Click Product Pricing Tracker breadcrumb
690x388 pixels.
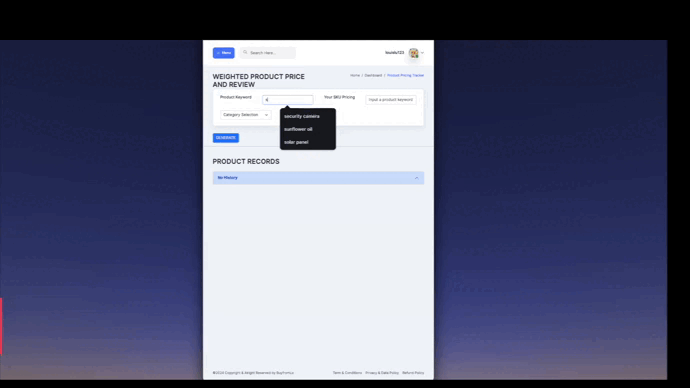pyautogui.click(x=405, y=76)
